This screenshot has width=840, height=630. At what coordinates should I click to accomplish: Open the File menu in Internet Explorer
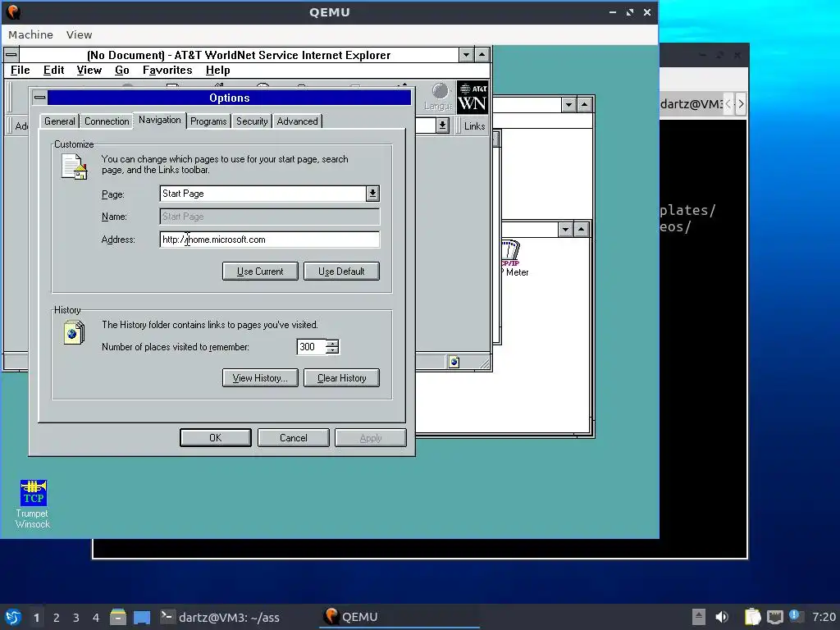[21, 71]
